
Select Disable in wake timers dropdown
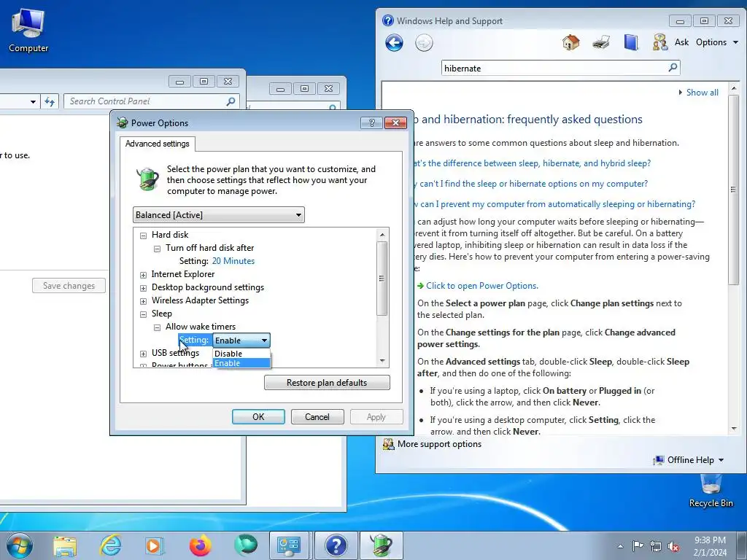tap(241, 354)
